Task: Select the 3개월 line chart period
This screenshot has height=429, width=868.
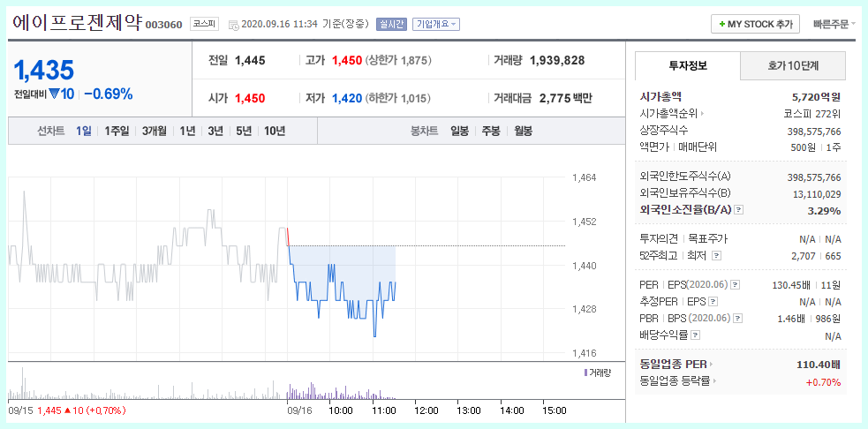Action: 154,132
